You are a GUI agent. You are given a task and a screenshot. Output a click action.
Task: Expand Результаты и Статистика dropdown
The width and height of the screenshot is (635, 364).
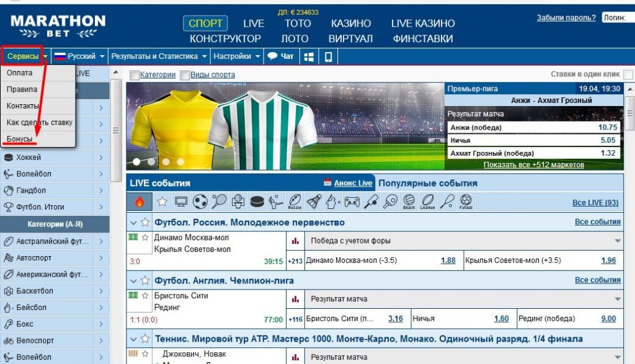(x=159, y=56)
